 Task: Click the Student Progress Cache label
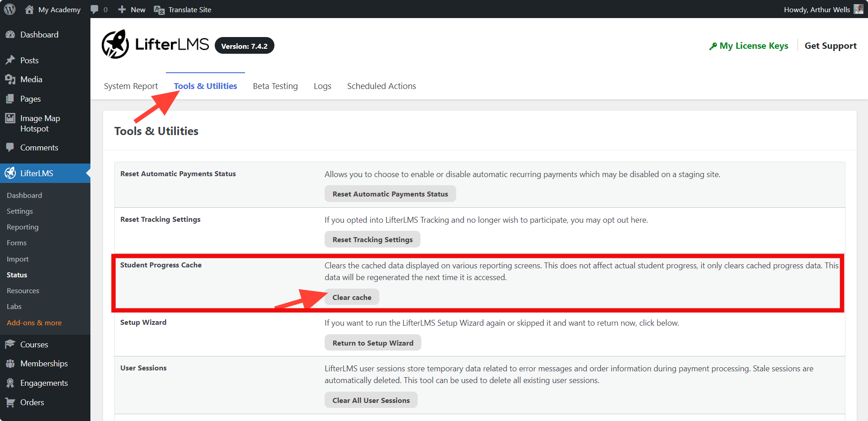pos(161,265)
